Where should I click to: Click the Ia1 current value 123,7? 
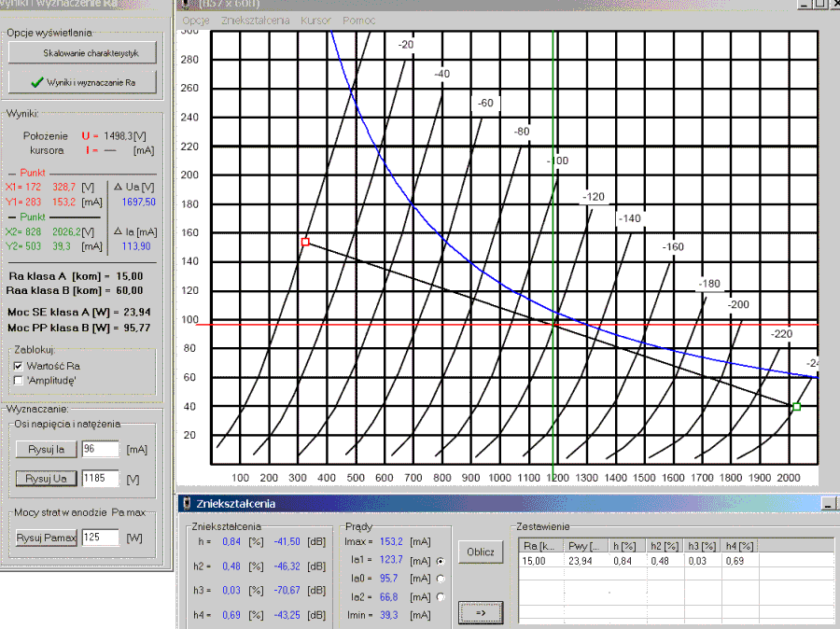pos(391,560)
